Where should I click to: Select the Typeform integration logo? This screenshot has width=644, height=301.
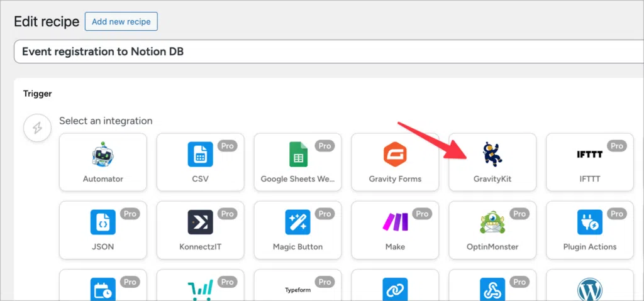297,290
